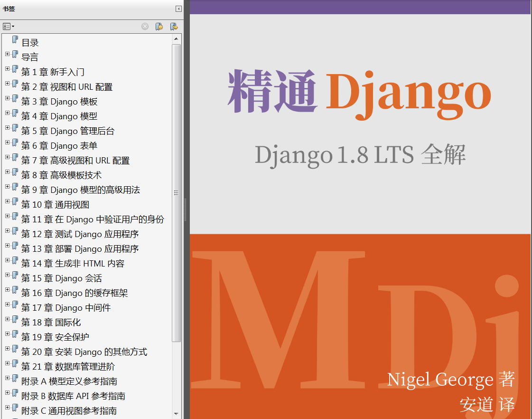Click the panel splitter grip handle
This screenshot has height=419, width=532.
[185, 209]
